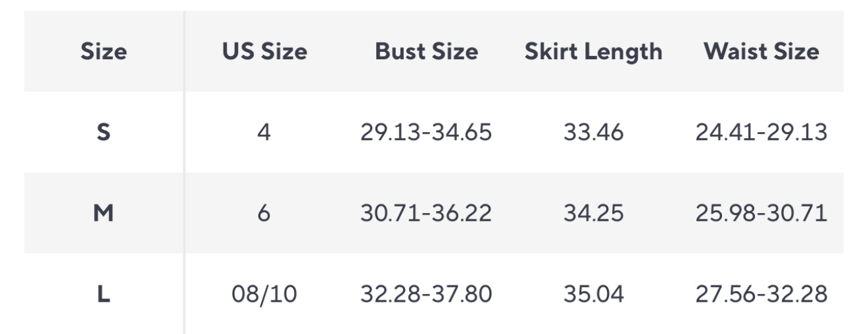This screenshot has width=868, height=334.
Task: Click US size 6 cell
Action: click(x=264, y=213)
